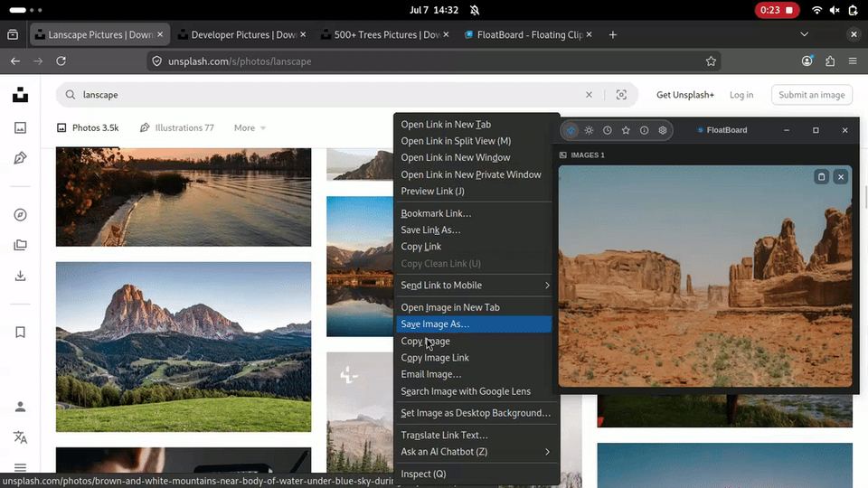The image size is (868, 488).
Task: Choose Search Image with Google Lens
Action: pos(474,391)
